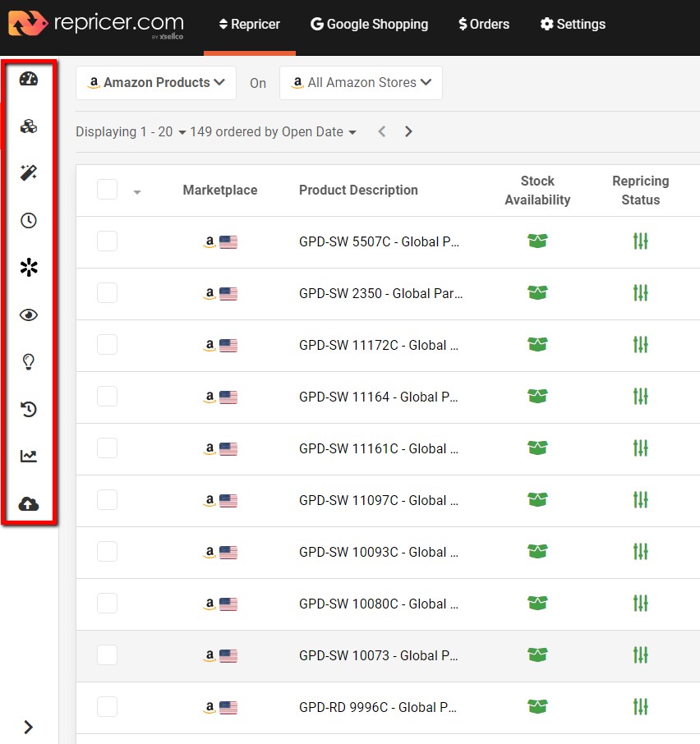
Task: Sort by the Product Description column header
Action: [x=358, y=190]
